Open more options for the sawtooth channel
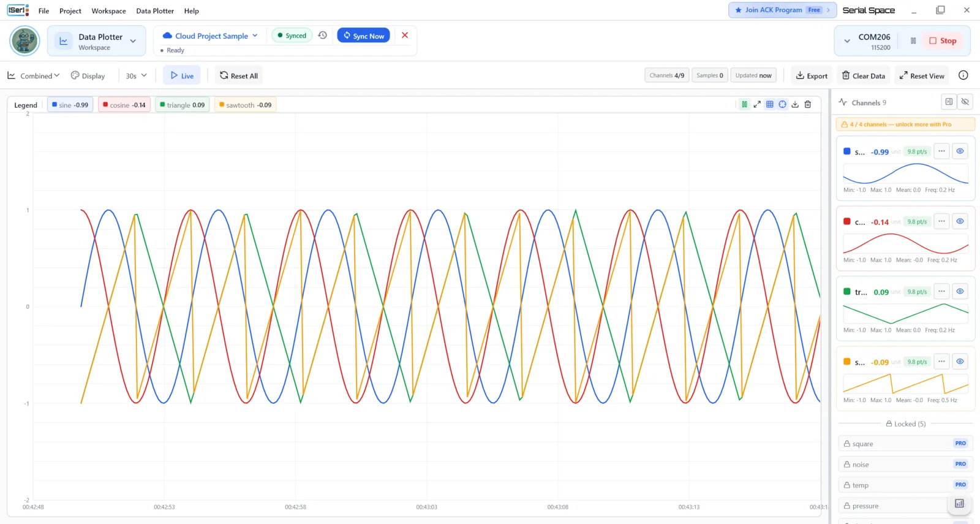 point(942,362)
